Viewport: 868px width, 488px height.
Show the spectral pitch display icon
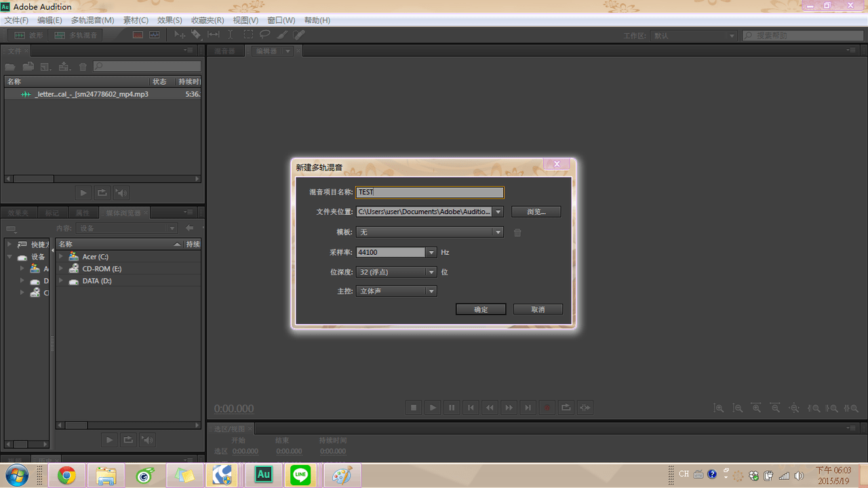click(x=155, y=35)
